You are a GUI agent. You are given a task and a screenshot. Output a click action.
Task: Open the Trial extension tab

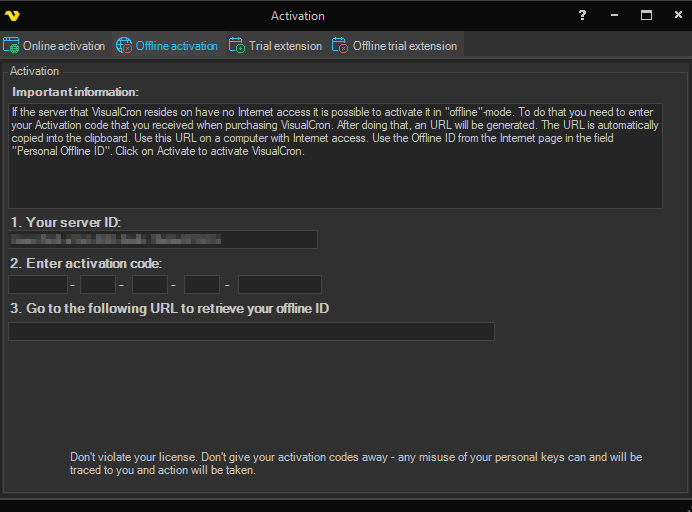coord(286,46)
